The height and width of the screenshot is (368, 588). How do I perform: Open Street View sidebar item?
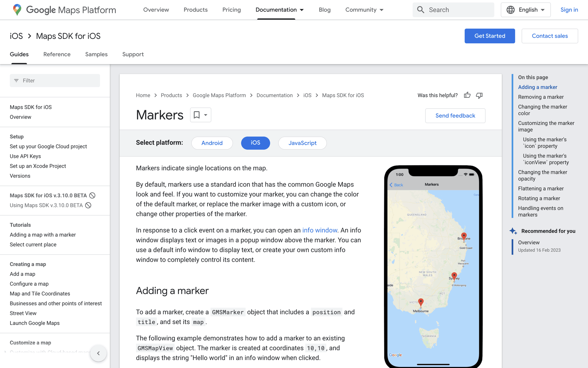(23, 313)
